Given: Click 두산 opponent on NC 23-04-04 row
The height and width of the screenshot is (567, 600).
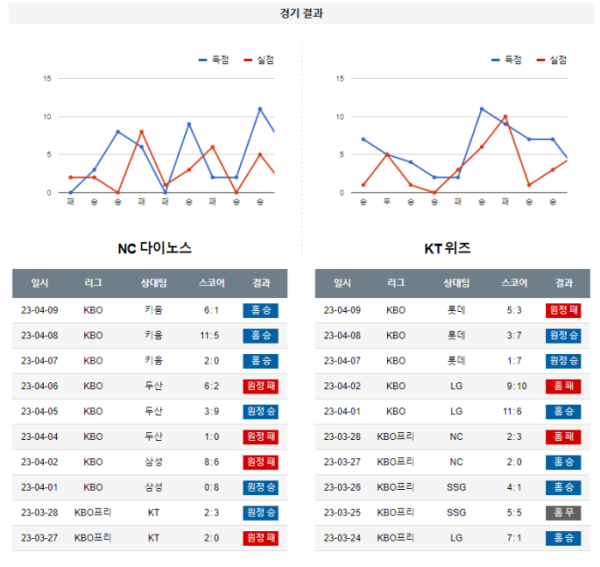Looking at the screenshot, I should point(153,437).
